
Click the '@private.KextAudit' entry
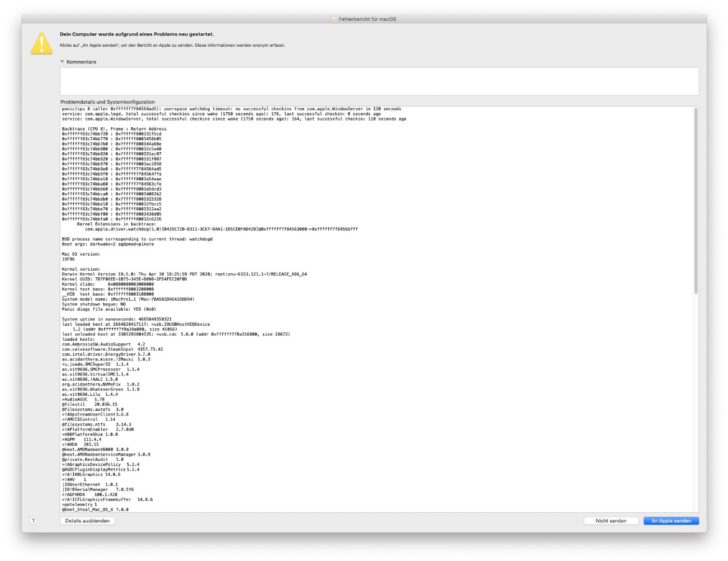(x=93, y=460)
